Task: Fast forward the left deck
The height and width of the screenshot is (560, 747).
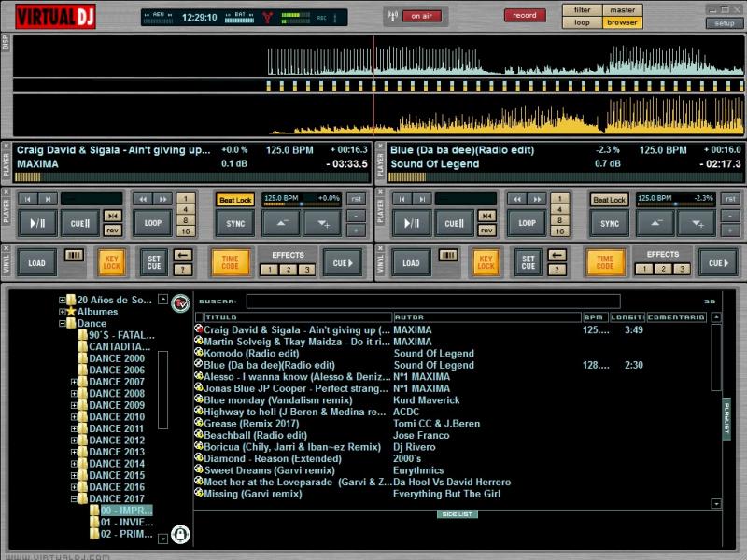Action: (x=162, y=199)
